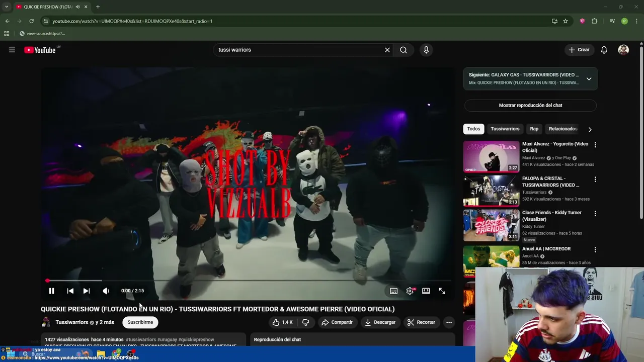Open options for FALOPA & CRISTAL video

coord(595,179)
